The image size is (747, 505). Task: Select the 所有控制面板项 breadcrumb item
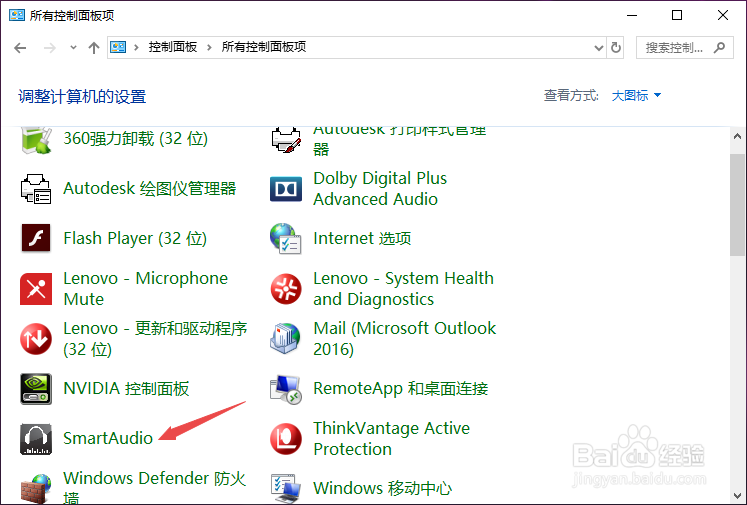264,47
